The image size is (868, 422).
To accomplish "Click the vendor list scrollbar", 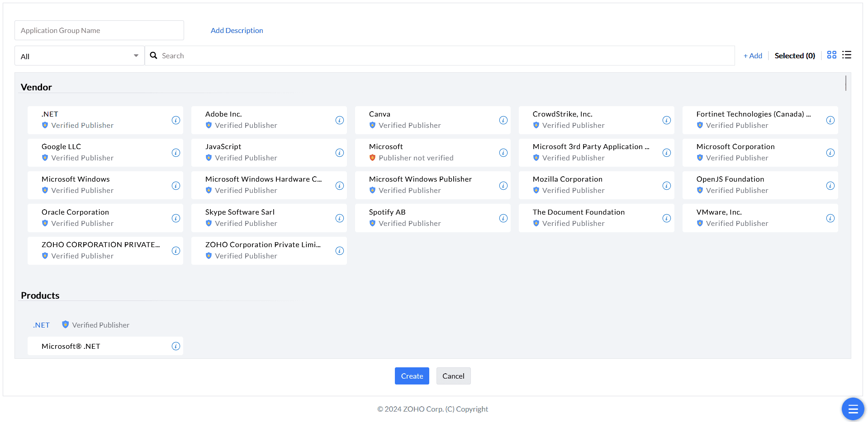I will 845,84.
